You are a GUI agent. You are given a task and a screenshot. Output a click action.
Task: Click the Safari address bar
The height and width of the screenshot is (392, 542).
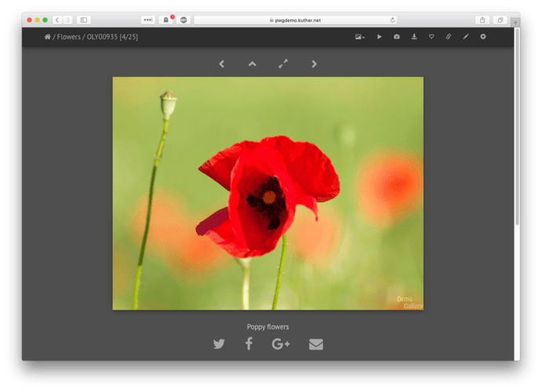click(x=294, y=20)
